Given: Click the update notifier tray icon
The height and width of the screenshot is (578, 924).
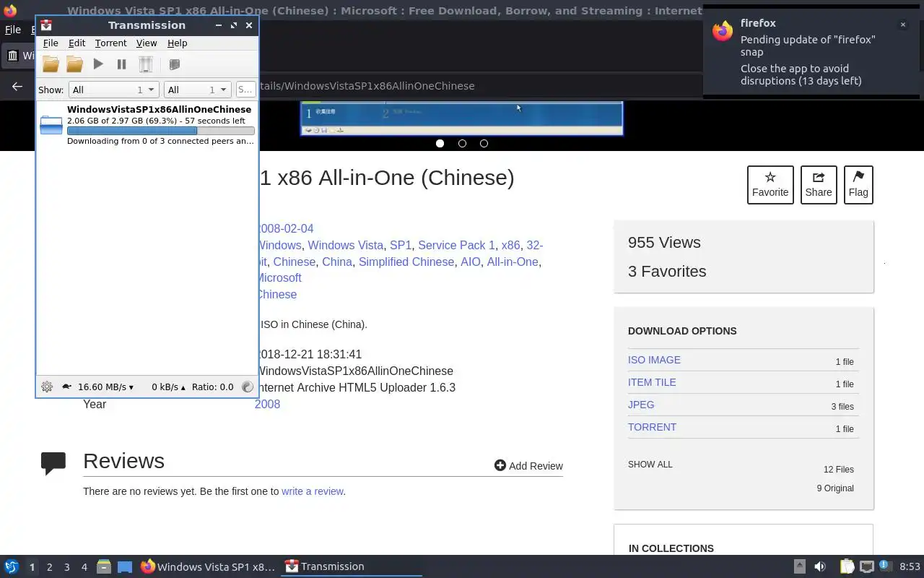Looking at the screenshot, I should (x=885, y=566).
